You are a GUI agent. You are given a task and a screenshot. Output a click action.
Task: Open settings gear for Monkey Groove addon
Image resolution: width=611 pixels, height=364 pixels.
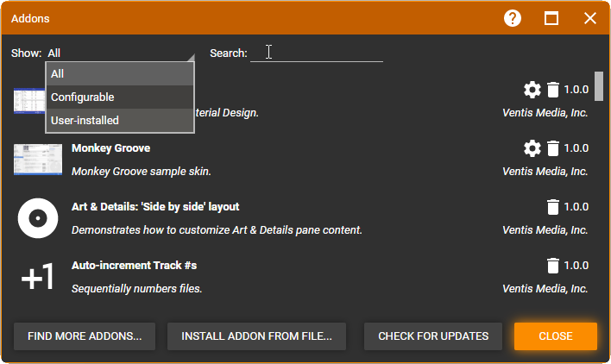(x=532, y=148)
